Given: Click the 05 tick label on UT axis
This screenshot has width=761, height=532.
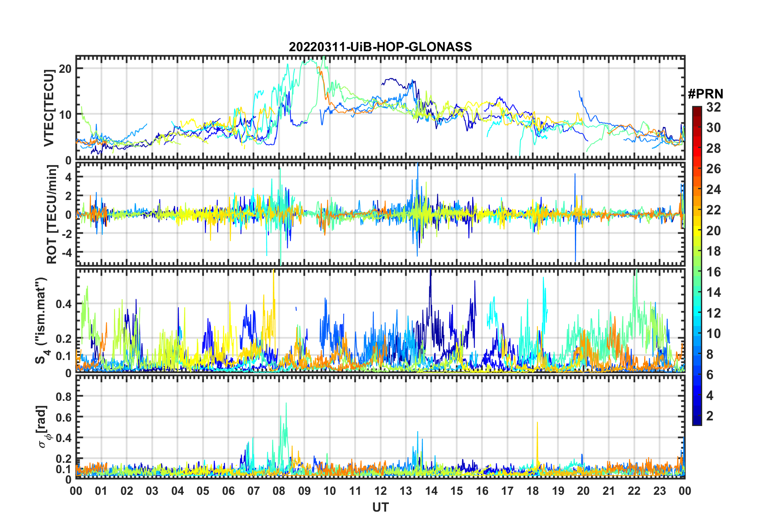Looking at the screenshot, I should coord(203,491).
